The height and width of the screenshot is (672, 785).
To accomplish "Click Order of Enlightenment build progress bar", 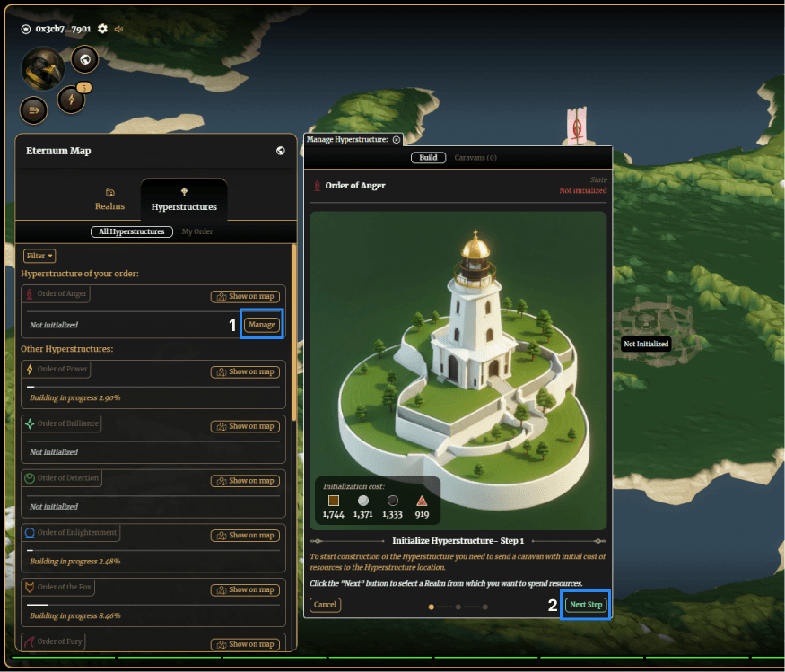I will click(x=153, y=551).
